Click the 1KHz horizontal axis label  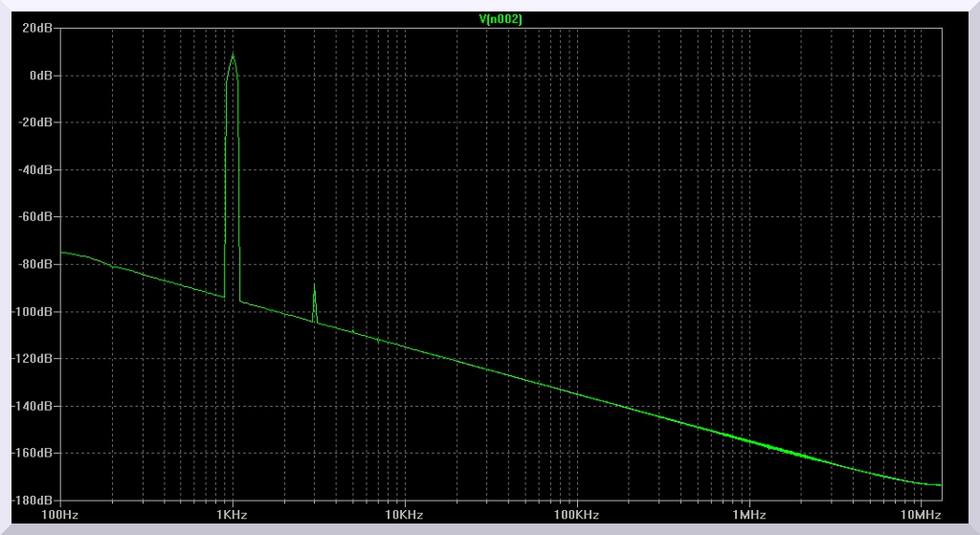[233, 515]
